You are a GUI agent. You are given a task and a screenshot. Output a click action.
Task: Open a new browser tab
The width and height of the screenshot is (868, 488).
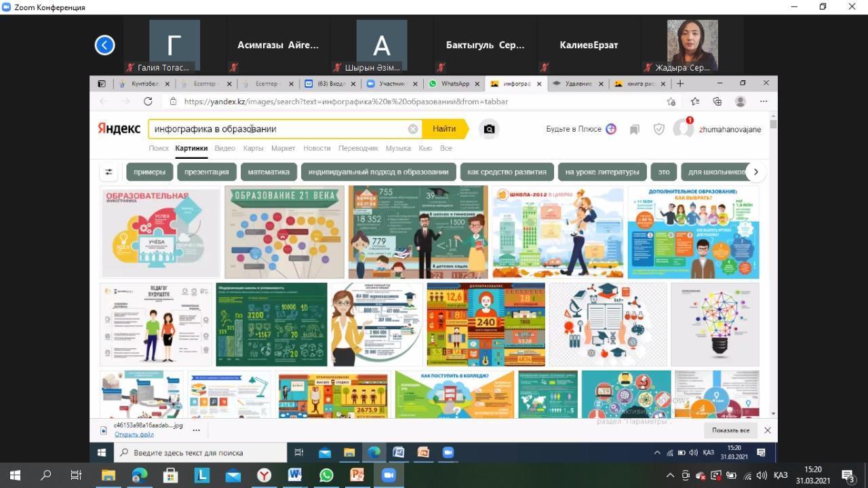(680, 83)
